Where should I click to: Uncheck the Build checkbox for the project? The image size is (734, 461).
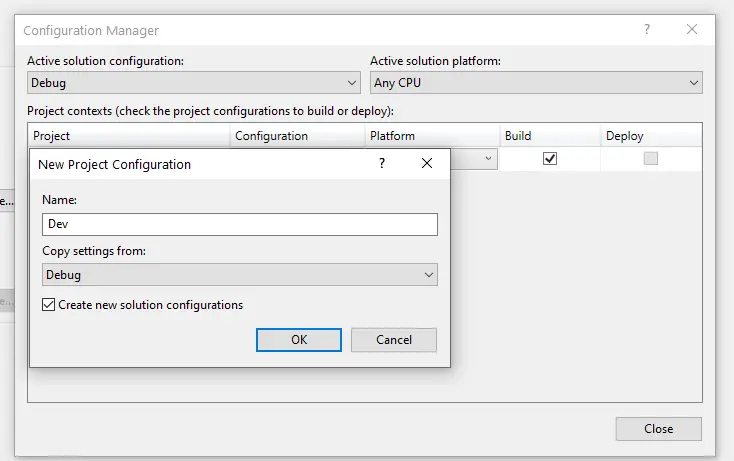549,158
